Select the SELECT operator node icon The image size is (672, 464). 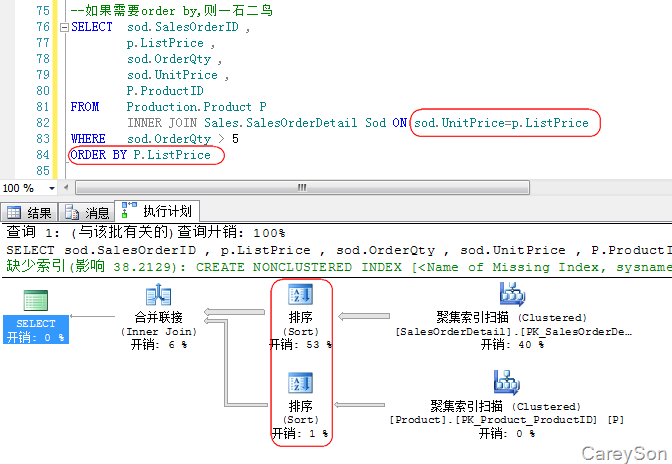pyautogui.click(x=36, y=302)
